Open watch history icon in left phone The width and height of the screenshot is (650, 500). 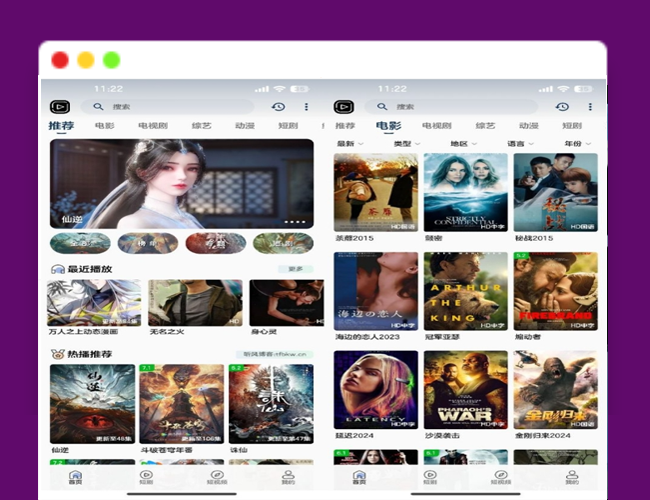pyautogui.click(x=278, y=107)
